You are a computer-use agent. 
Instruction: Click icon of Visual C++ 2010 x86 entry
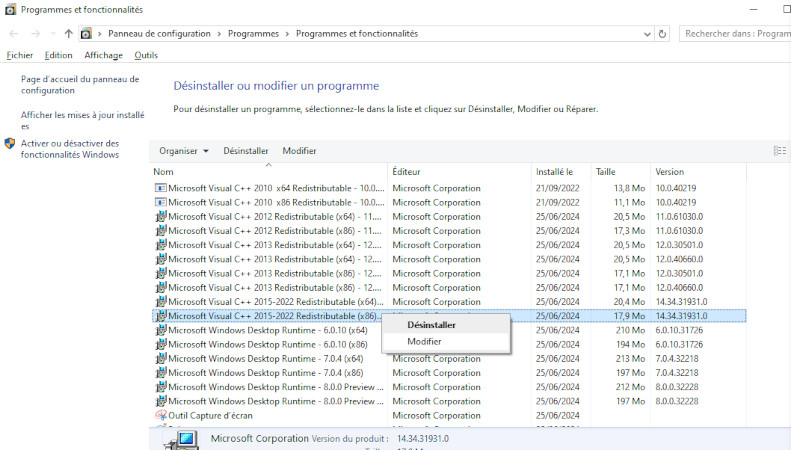(160, 202)
